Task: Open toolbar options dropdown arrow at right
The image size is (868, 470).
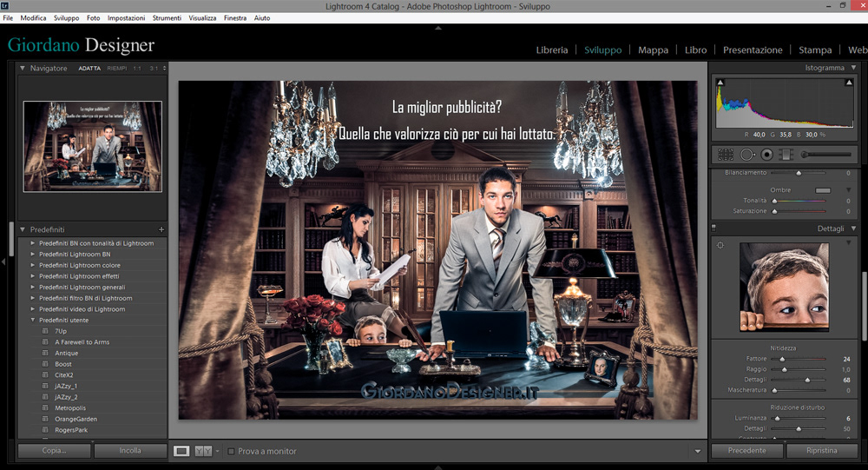Action: click(x=698, y=451)
